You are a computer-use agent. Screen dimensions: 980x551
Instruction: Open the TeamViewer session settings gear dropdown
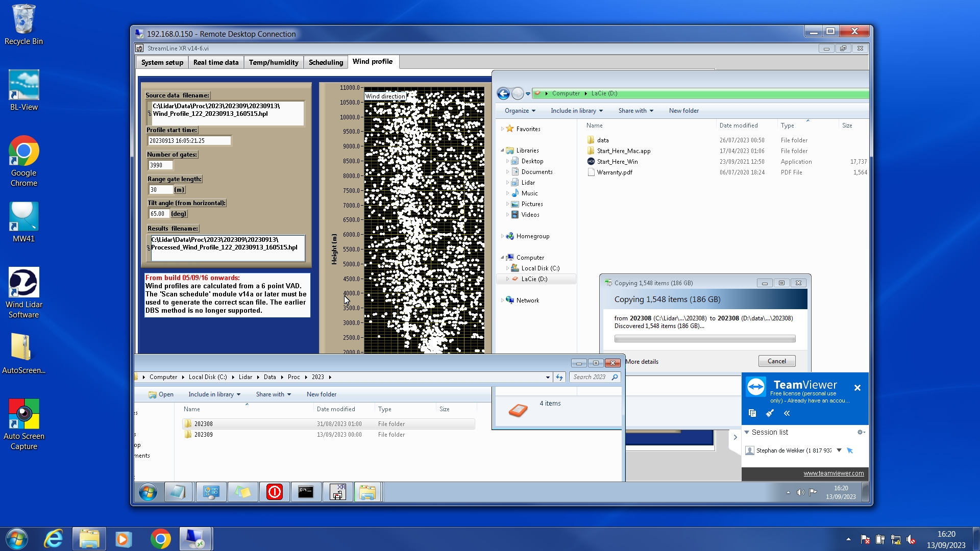point(861,432)
